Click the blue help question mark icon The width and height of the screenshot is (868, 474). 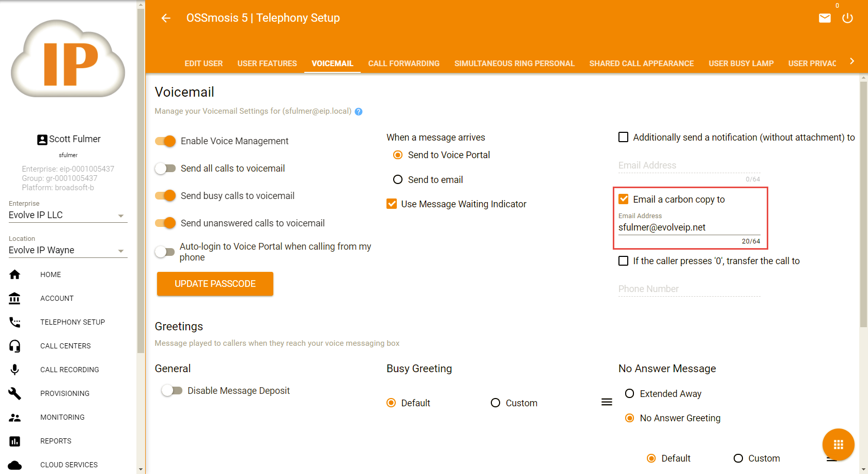(359, 112)
